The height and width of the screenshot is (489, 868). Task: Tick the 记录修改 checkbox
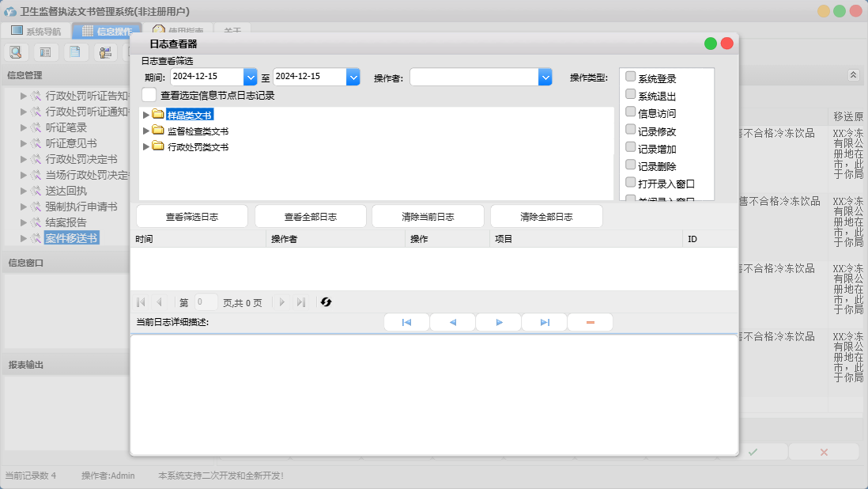tap(631, 131)
